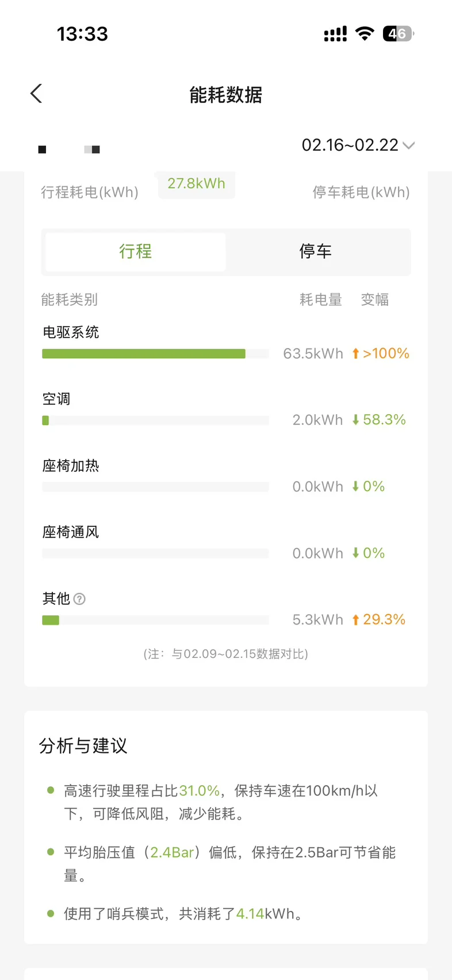Viewport: 452px width, 980px height.
Task: Select the 行程耗电(kWh) label
Action: pos(90,192)
